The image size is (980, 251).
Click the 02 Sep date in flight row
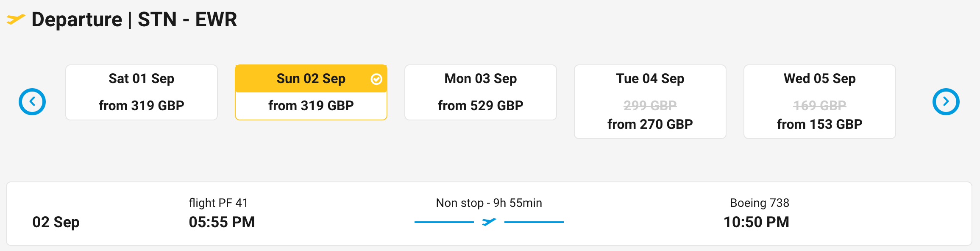pos(56,222)
